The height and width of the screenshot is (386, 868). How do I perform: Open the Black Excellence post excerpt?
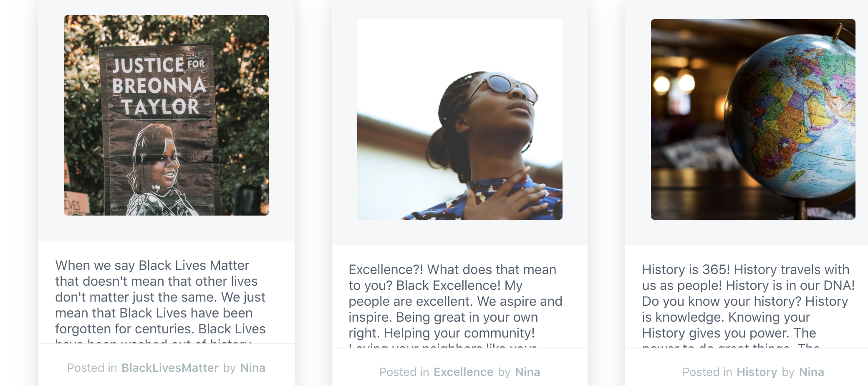pos(456,301)
